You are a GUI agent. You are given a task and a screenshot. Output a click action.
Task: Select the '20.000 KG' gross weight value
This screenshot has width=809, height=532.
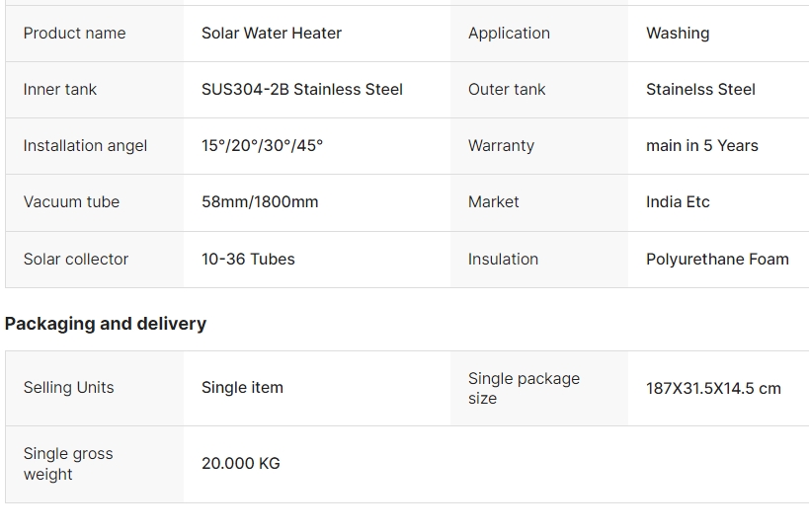tap(241, 463)
